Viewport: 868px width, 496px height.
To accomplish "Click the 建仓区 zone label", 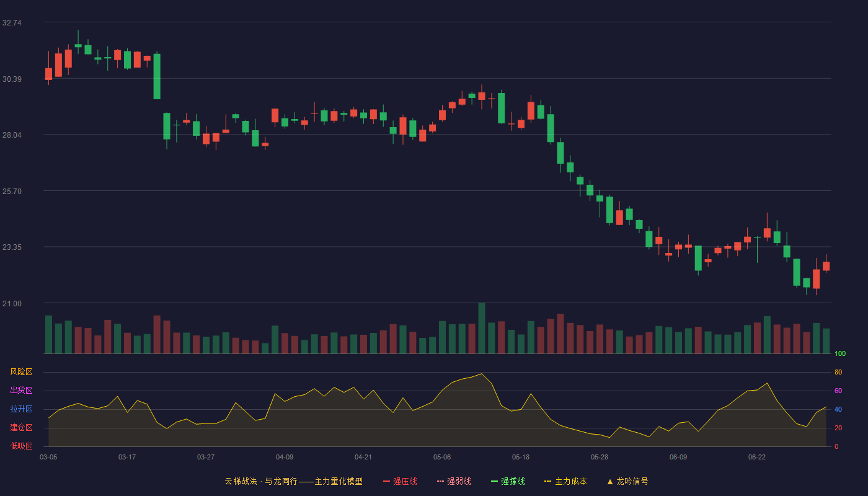I will (x=21, y=428).
